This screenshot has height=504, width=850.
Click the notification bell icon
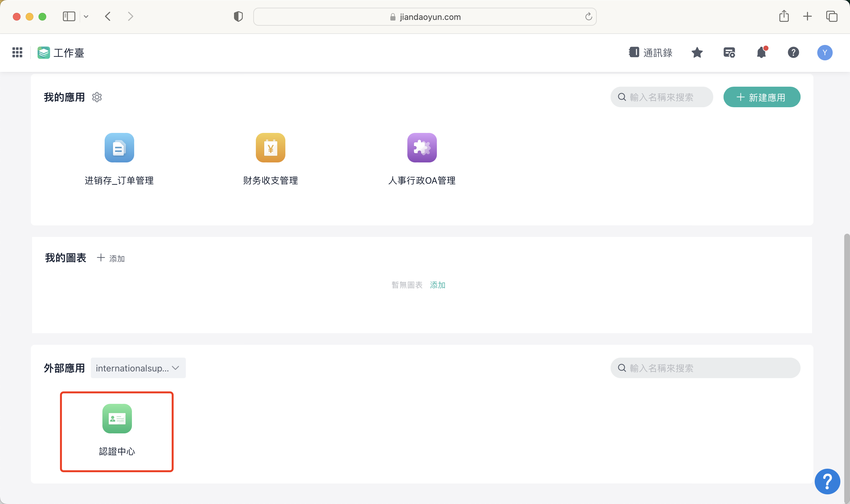pos(761,53)
